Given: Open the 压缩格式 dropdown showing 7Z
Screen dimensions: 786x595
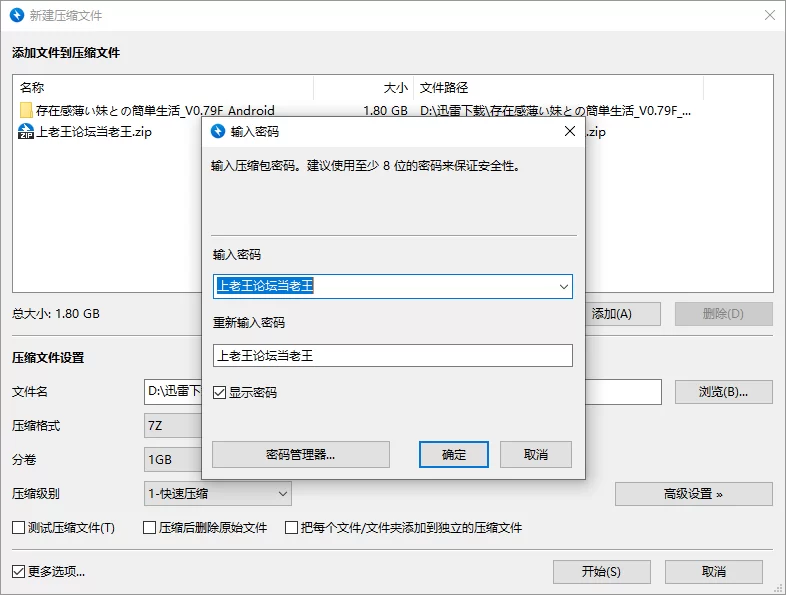Looking at the screenshot, I should [173, 426].
